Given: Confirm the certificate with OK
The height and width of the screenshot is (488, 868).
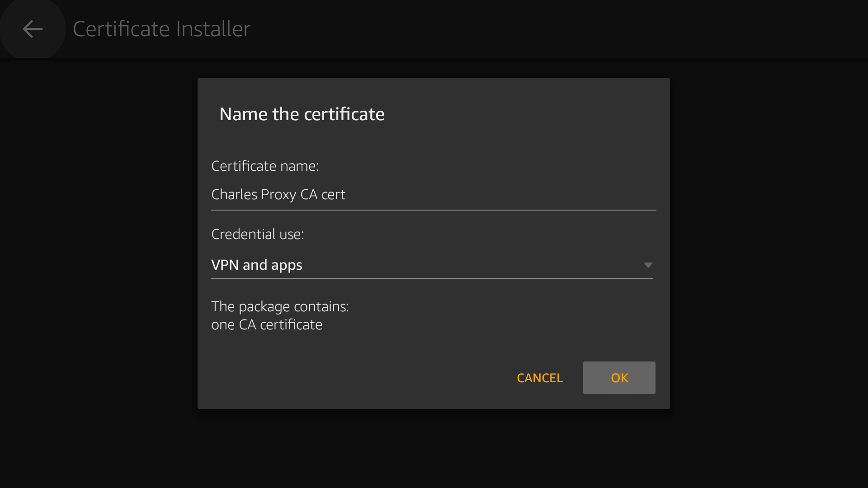Looking at the screenshot, I should point(619,378).
